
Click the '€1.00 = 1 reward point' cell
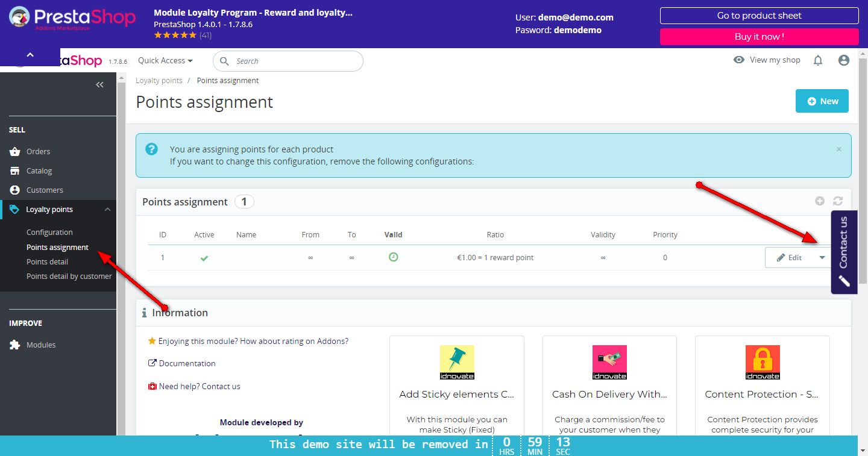495,258
